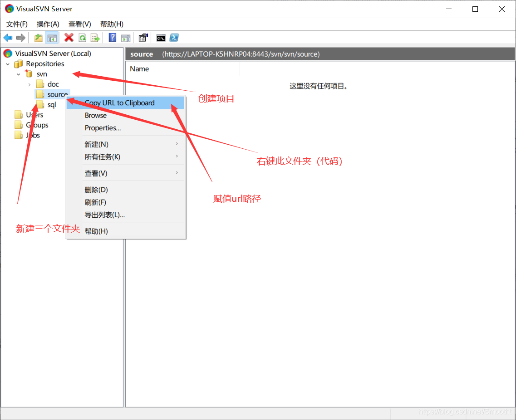Open the 新建(N) submenu

pyautogui.click(x=125, y=144)
